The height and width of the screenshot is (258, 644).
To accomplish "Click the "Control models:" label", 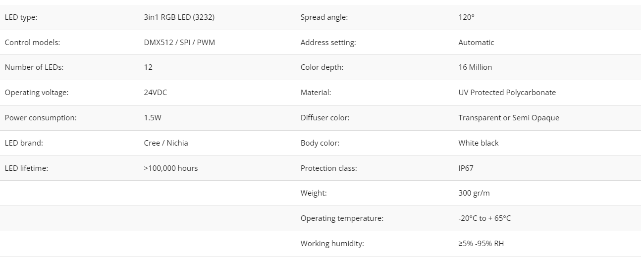I will coord(32,43).
